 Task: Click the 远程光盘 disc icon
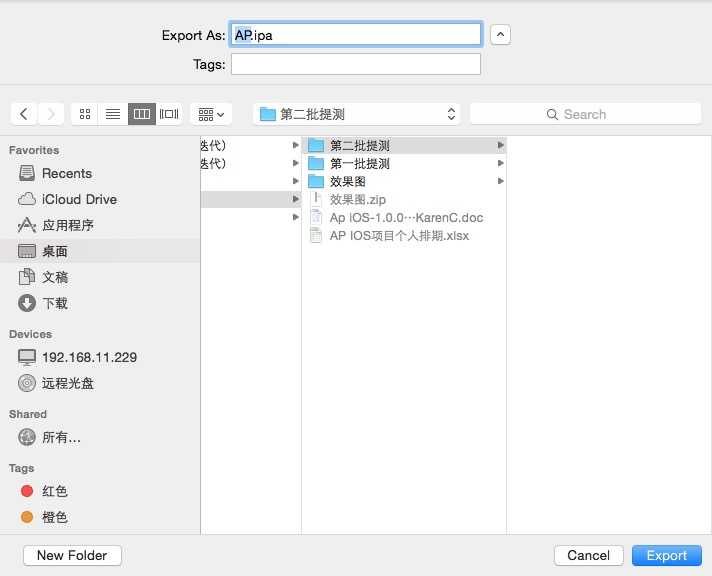click(27, 383)
